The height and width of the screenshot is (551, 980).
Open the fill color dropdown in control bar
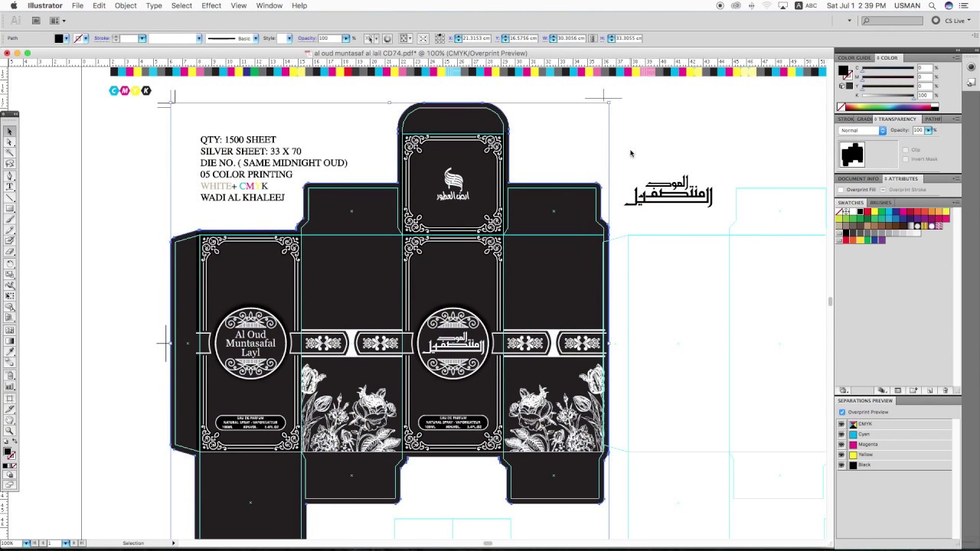click(67, 38)
